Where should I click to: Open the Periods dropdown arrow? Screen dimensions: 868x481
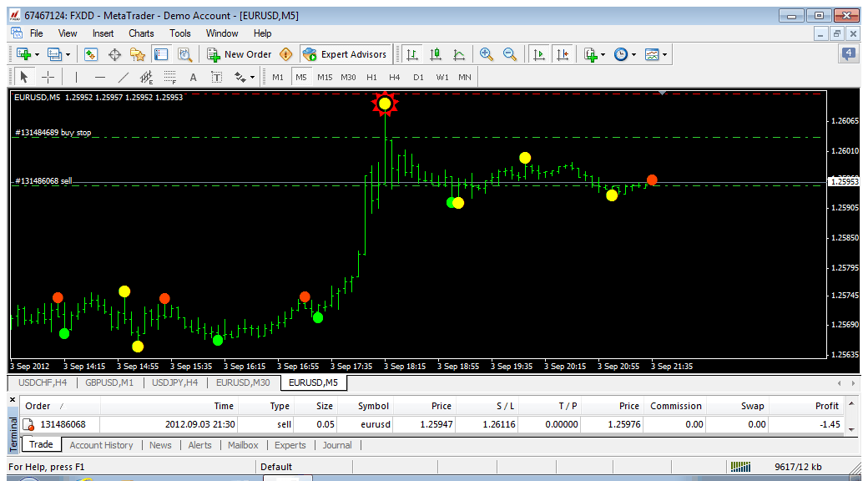pos(633,55)
